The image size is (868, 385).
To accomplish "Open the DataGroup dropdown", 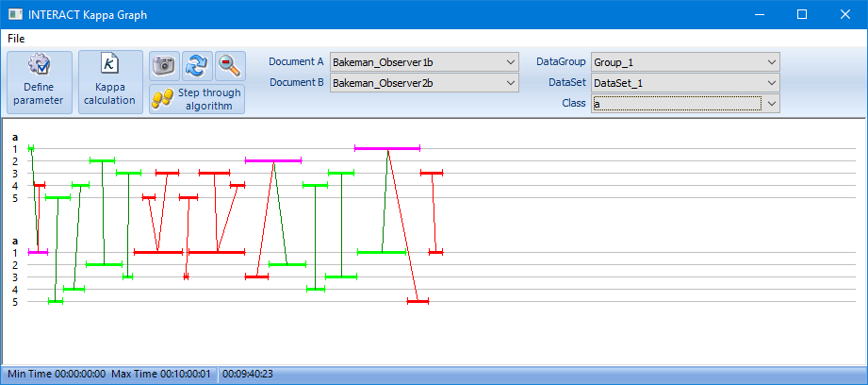I will tap(771, 62).
